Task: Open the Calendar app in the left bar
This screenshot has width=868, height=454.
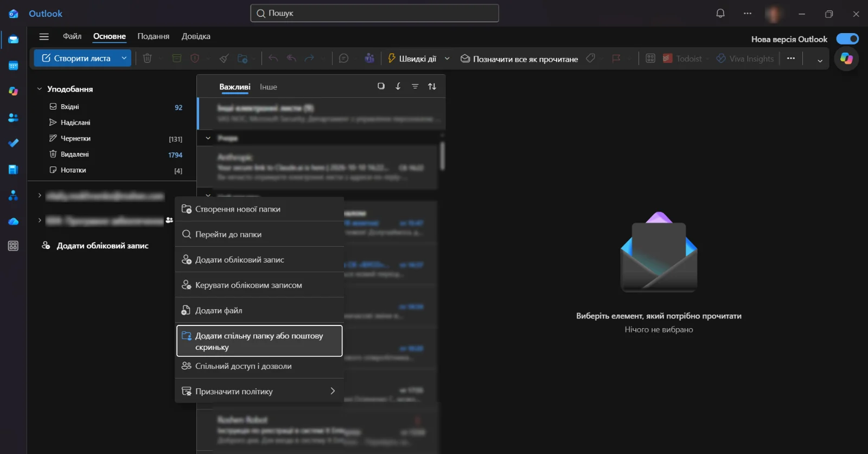Action: coord(14,66)
